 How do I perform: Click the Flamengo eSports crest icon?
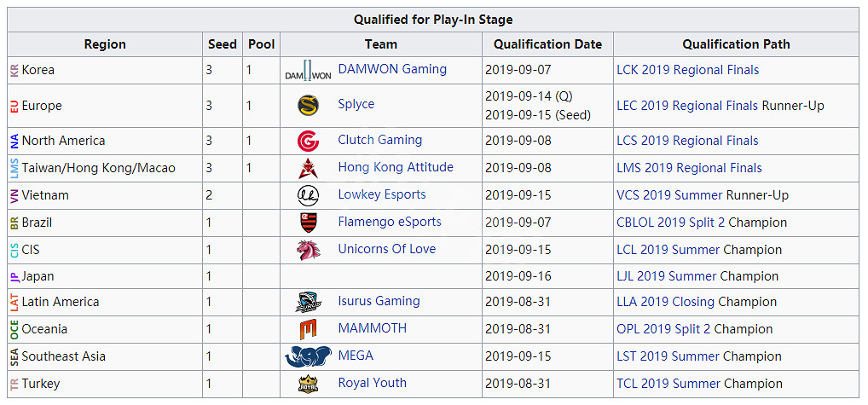308,223
